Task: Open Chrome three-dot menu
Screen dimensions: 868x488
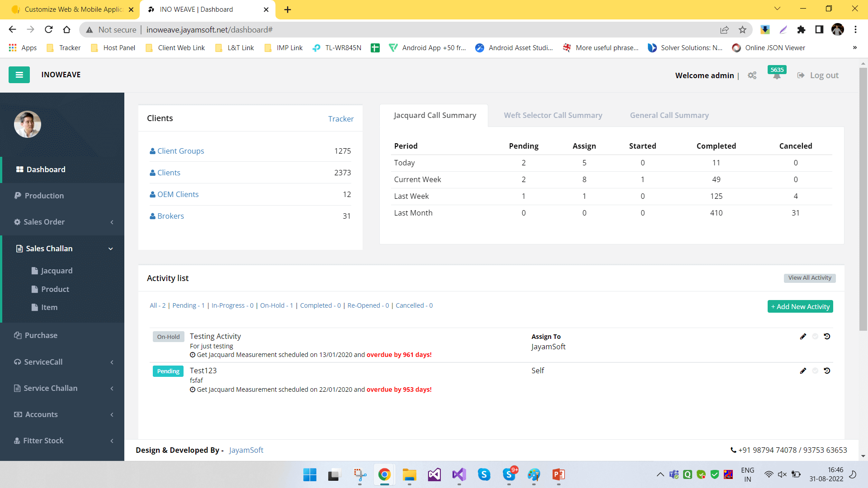Action: (855, 29)
